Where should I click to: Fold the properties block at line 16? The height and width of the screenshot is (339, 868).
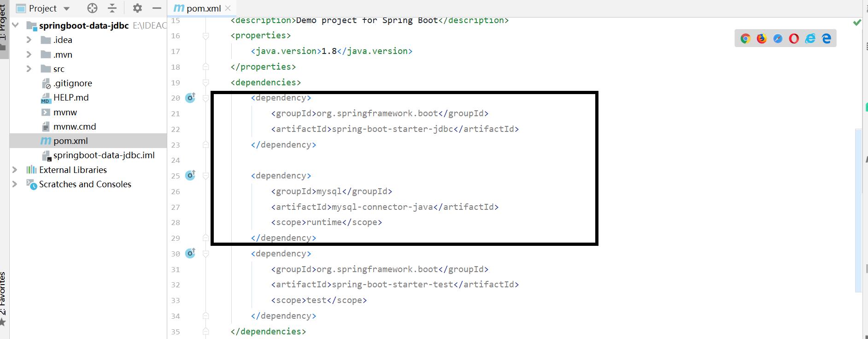tap(206, 36)
